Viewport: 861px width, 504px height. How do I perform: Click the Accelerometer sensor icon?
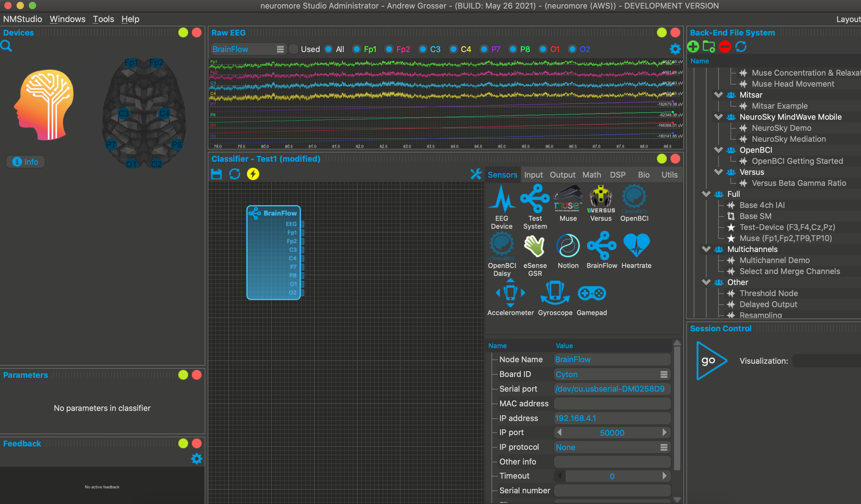[510, 294]
